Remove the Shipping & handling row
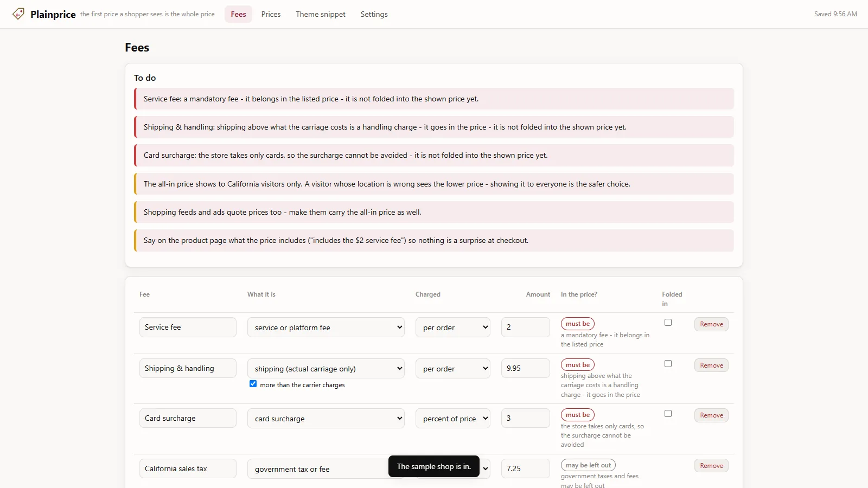This screenshot has height=488, width=868. pos(711,365)
